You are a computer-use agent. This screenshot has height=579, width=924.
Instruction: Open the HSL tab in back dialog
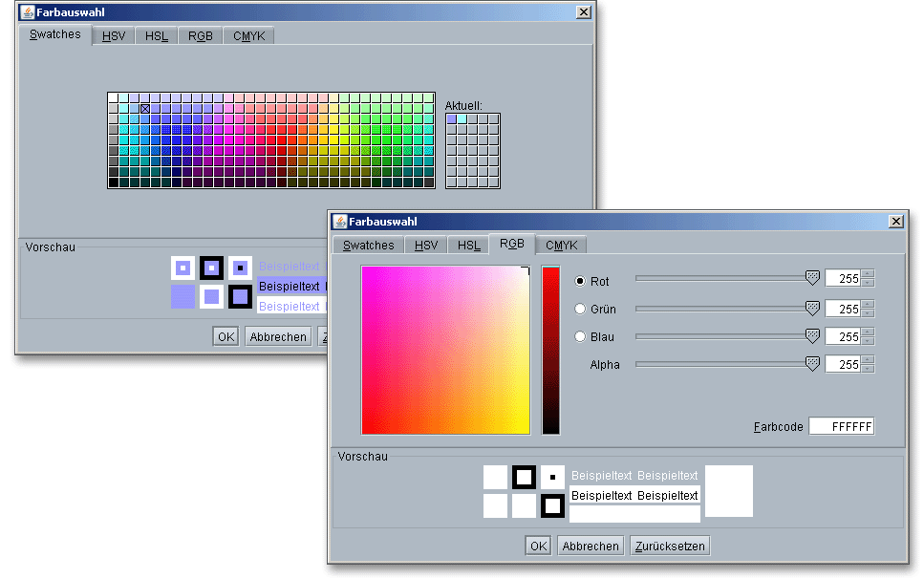coord(157,36)
